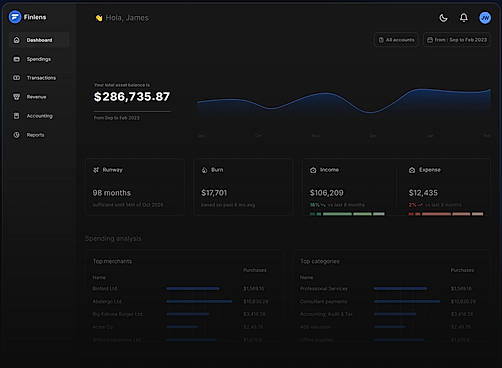This screenshot has width=502, height=368.
Task: Select the Transactions sidebar icon
Action: click(x=16, y=78)
